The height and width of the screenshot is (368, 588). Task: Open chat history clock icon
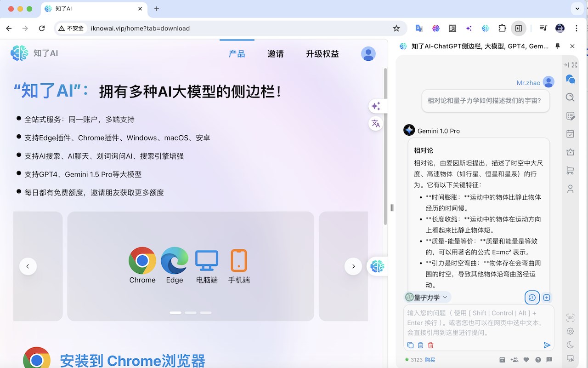coord(532,298)
